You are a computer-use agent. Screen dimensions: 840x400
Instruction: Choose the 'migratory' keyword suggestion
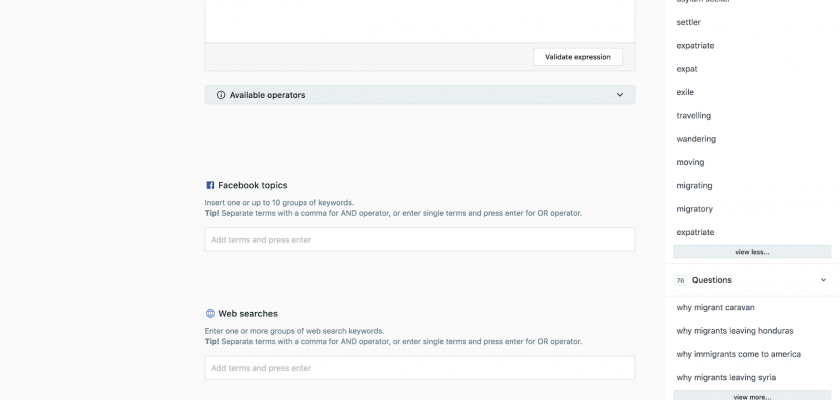[x=695, y=209]
